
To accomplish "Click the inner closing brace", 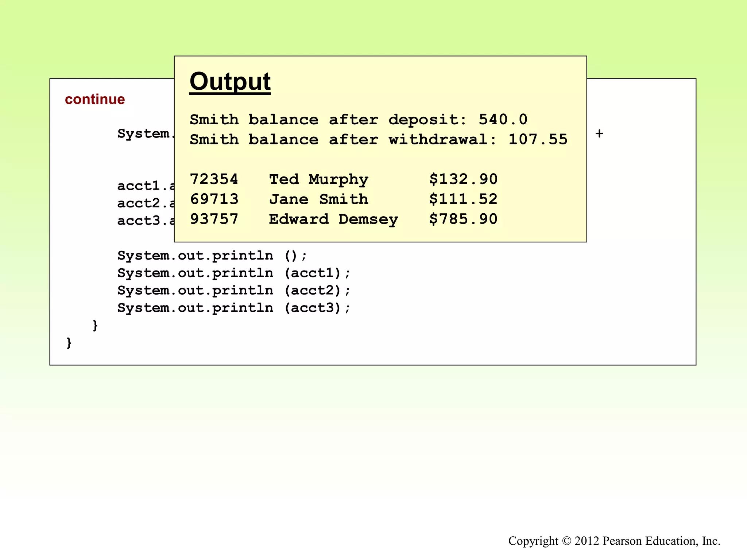I will pos(95,325).
